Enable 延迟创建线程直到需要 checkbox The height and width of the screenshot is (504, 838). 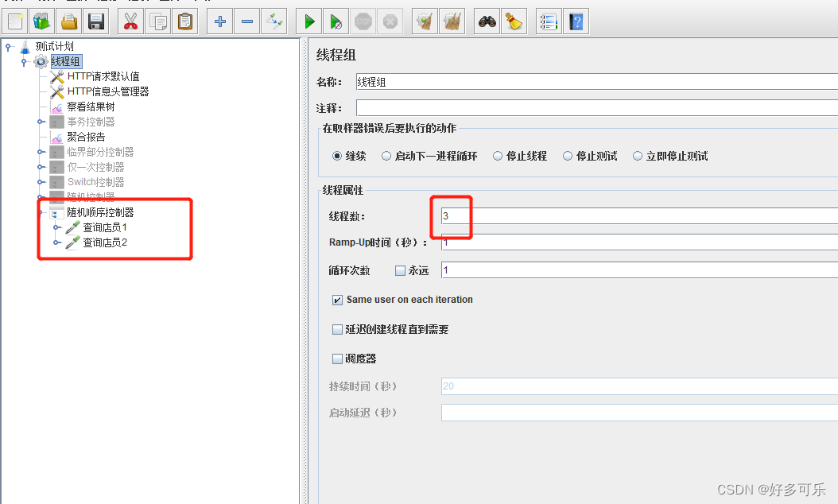pos(337,329)
